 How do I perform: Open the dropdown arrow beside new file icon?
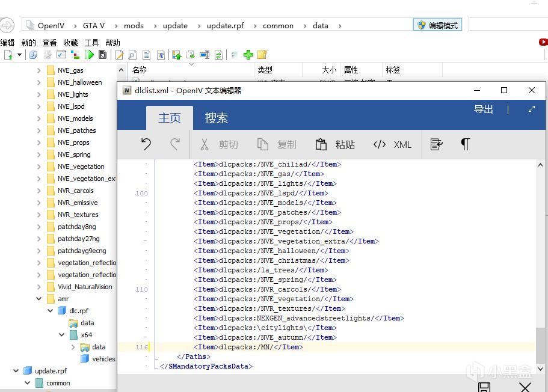click(20, 55)
